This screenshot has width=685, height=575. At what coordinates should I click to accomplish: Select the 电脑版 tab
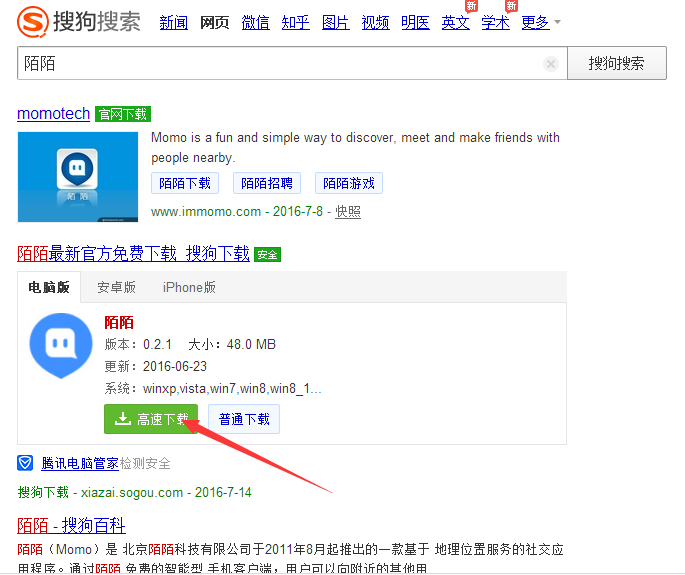(x=49, y=287)
